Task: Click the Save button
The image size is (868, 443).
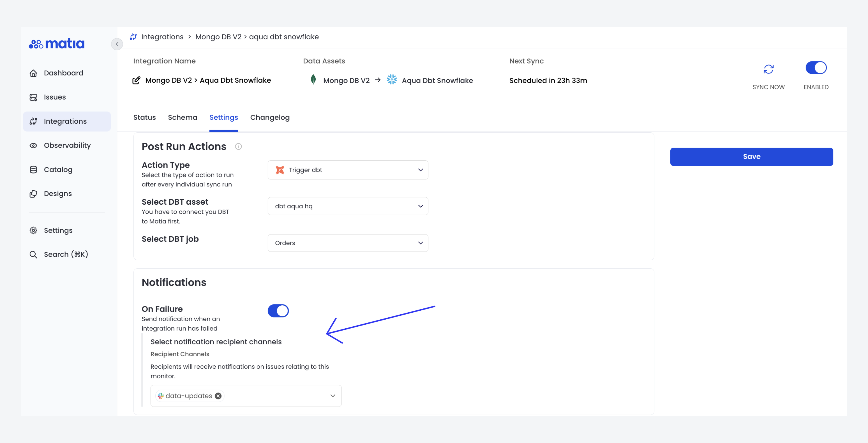Action: [751, 156]
